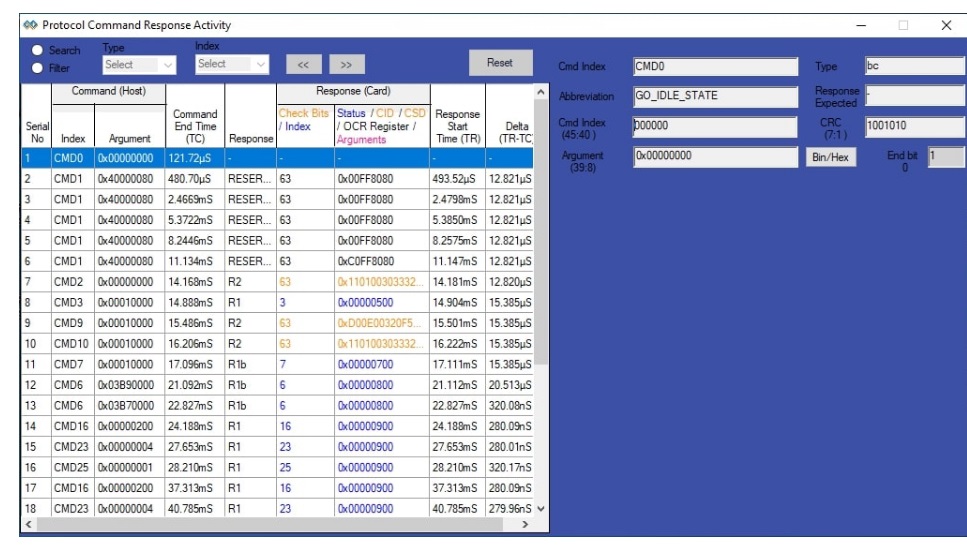Select the CMD2 row index cell
The height and width of the screenshot is (545, 967).
(x=73, y=282)
